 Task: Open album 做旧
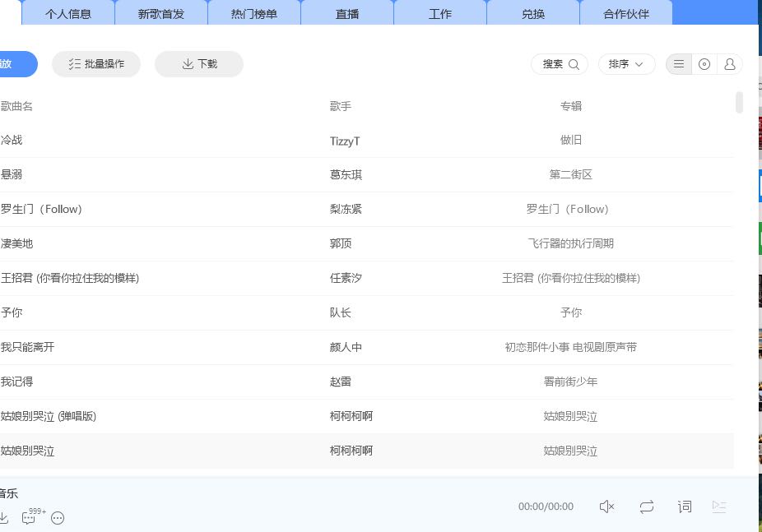(570, 141)
